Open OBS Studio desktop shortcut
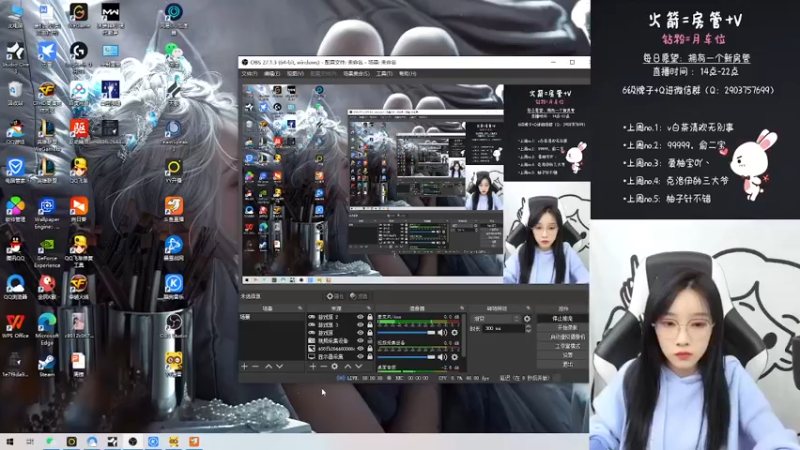800x450 pixels. click(x=173, y=327)
